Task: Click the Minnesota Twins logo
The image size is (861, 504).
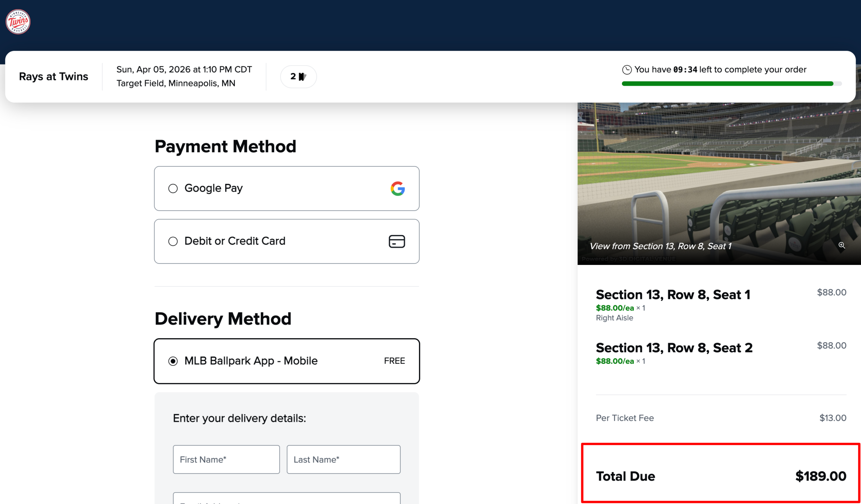Action: click(x=18, y=22)
